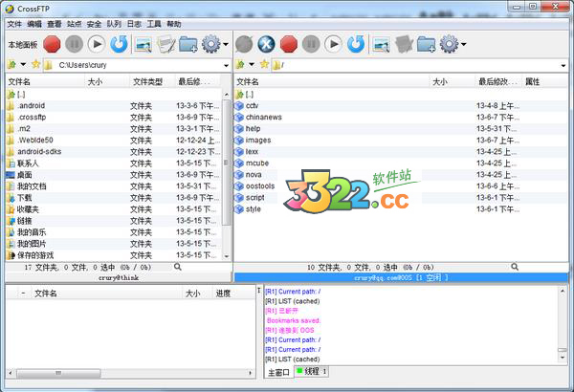Expand the local path C:\Users\crury dropdown
The image size is (574, 392).
226,65
